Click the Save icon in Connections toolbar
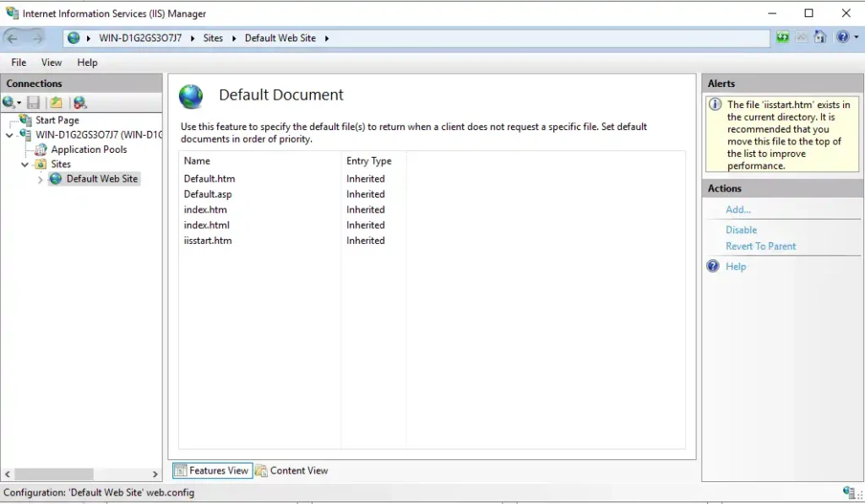The image size is (865, 504). coord(33,102)
